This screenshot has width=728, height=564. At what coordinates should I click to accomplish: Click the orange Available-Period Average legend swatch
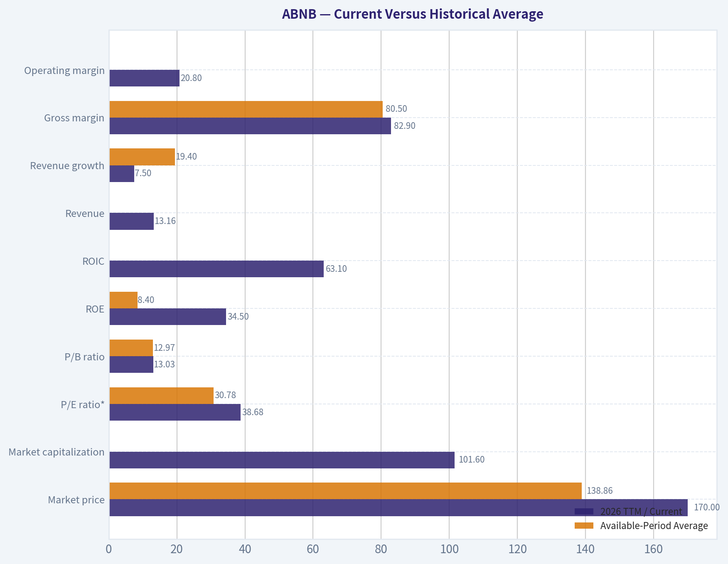click(x=584, y=526)
